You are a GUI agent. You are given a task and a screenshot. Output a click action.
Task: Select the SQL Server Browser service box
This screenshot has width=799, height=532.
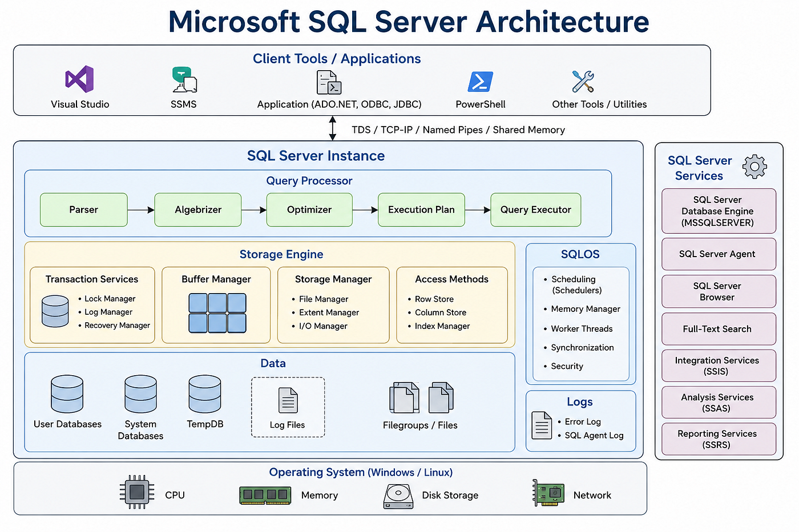[719, 291]
